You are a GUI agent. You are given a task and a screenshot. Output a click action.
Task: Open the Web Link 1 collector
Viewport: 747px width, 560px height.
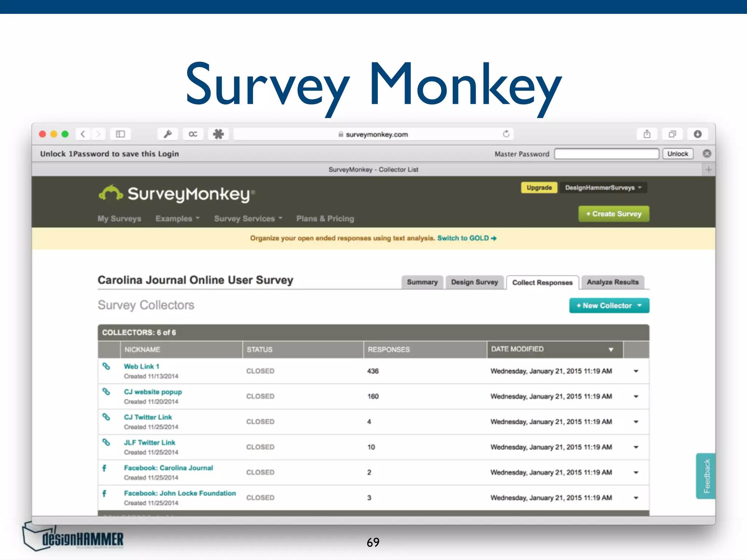142,366
